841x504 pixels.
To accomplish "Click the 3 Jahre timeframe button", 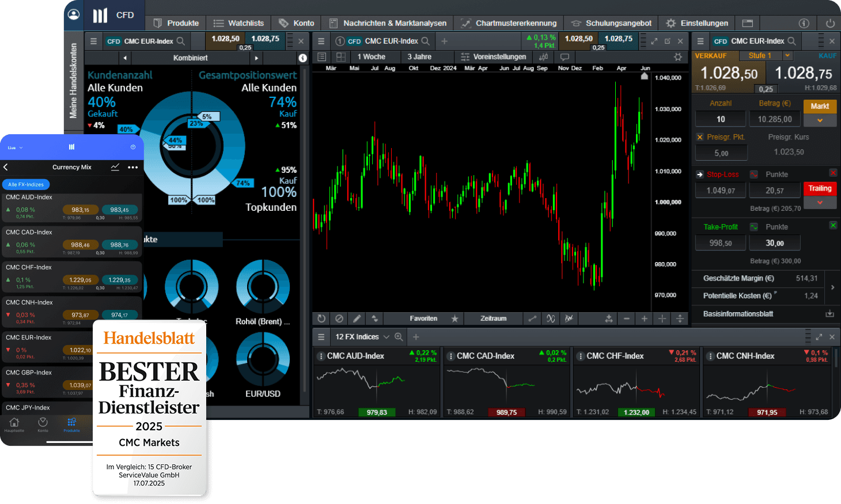I will coord(426,57).
